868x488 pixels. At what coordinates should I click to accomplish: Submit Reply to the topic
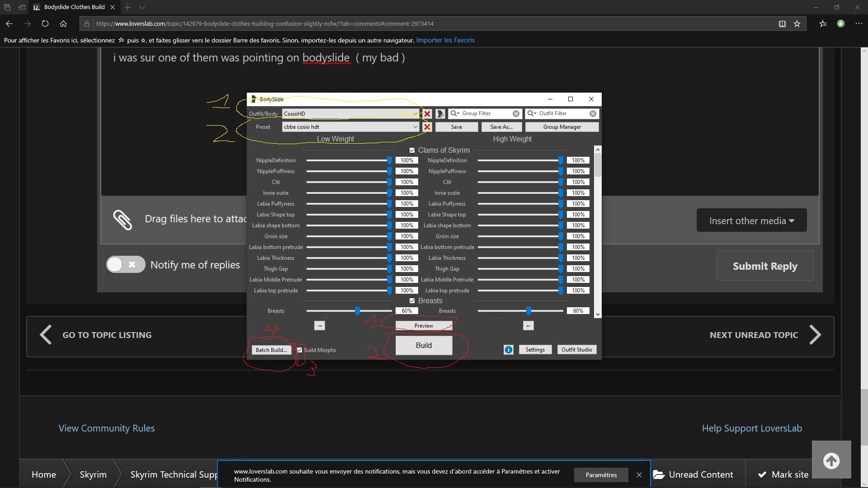pyautogui.click(x=765, y=266)
